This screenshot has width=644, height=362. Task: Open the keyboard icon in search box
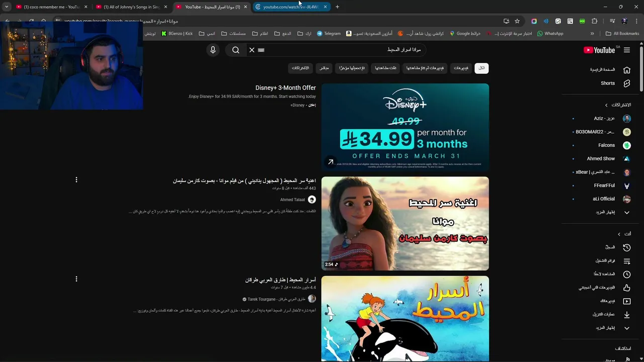click(261, 50)
